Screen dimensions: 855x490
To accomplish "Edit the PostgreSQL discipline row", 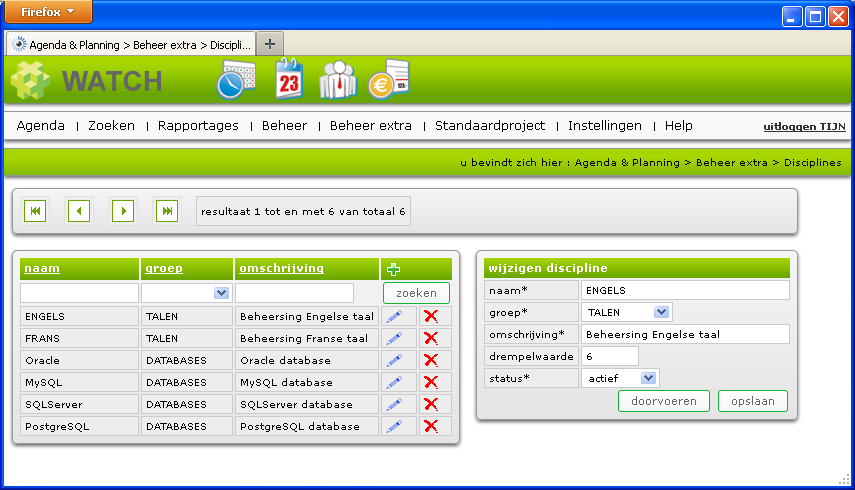I will click(394, 426).
